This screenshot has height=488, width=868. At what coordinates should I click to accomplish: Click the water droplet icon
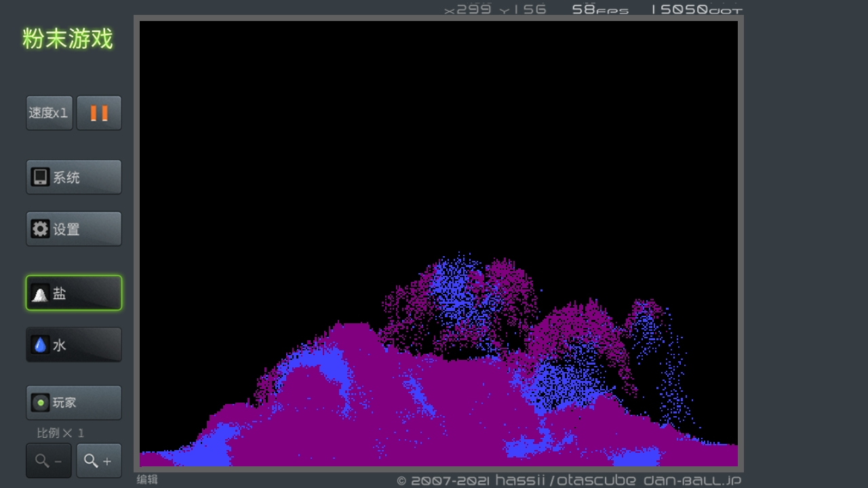(x=40, y=345)
